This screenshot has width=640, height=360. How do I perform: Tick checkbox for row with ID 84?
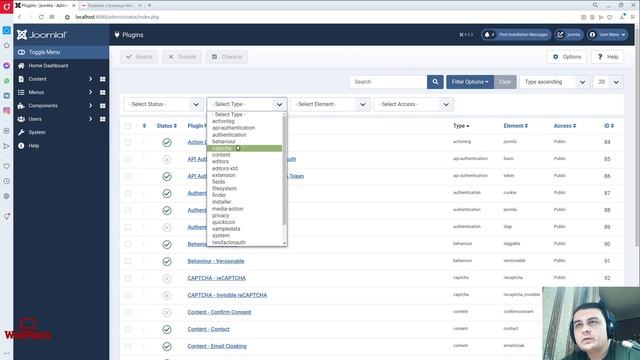pyautogui.click(x=128, y=142)
